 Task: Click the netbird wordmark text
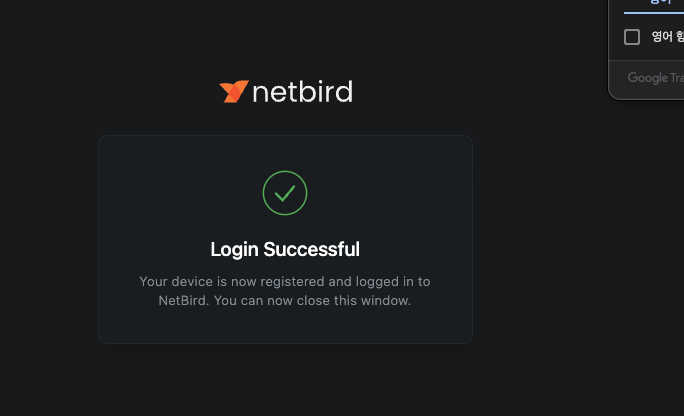[302, 93]
